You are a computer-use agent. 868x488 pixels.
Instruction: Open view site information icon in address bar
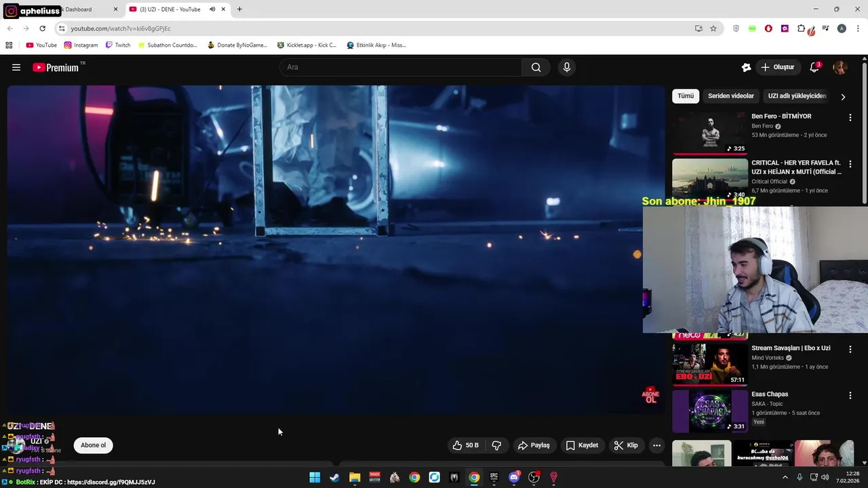(62, 28)
